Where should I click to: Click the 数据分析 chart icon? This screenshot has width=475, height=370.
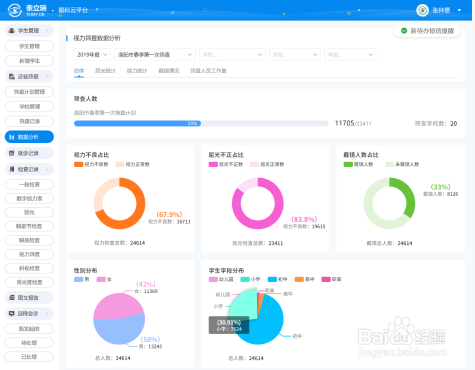coord(12,137)
